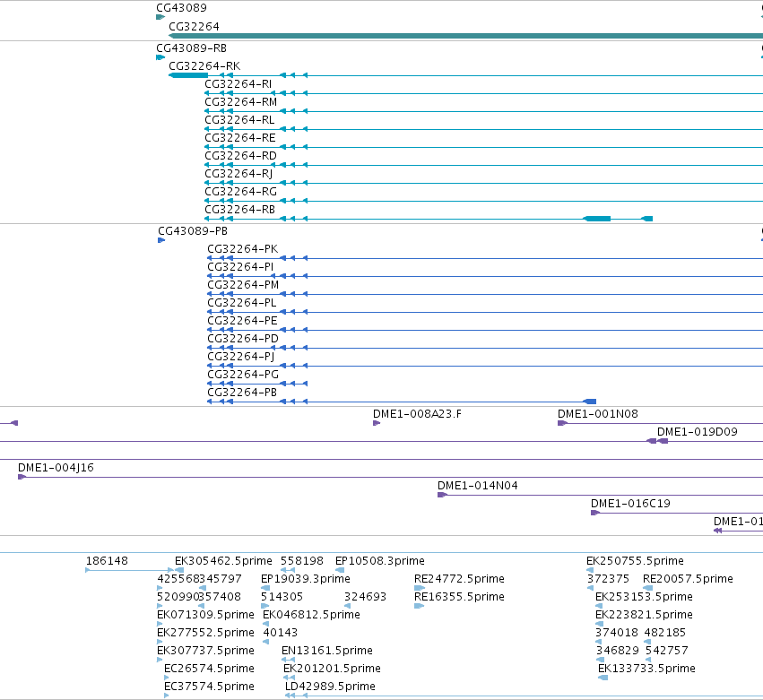
Task: Select protein CG32264-PM
Action: tap(243, 285)
